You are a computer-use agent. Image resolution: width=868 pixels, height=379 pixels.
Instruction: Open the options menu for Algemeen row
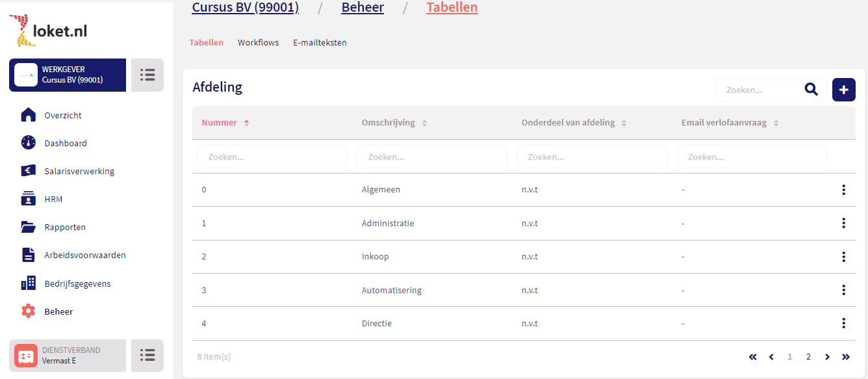[x=843, y=190]
